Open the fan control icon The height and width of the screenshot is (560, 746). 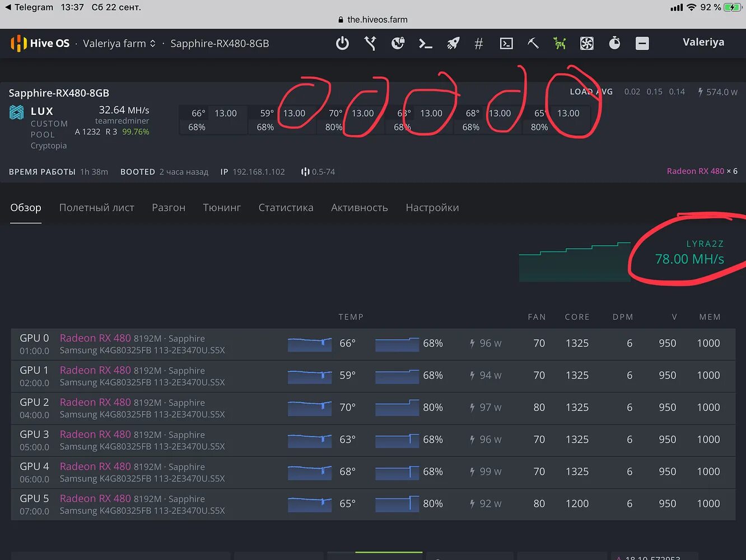pyautogui.click(x=586, y=43)
